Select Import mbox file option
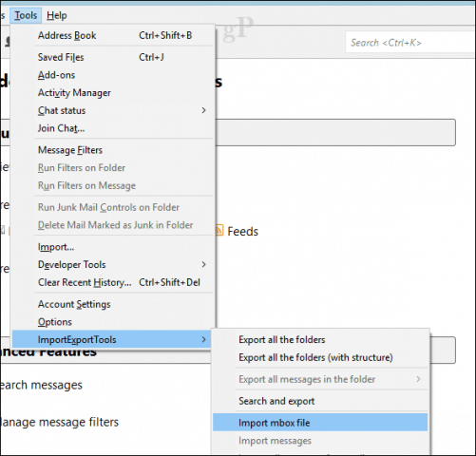The height and width of the screenshot is (456, 476). point(320,423)
